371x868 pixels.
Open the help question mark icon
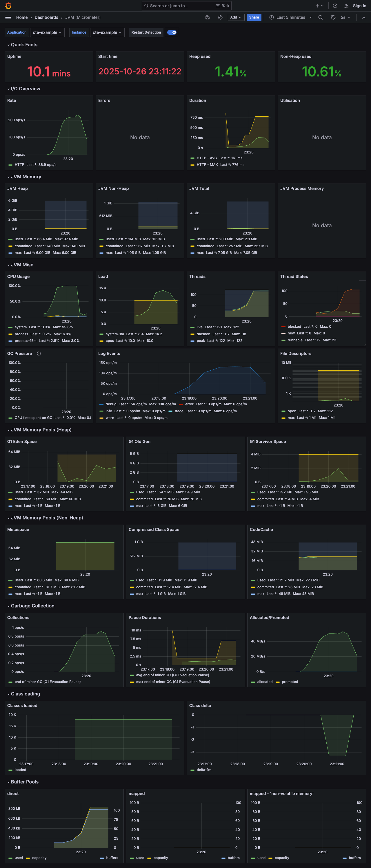click(335, 6)
